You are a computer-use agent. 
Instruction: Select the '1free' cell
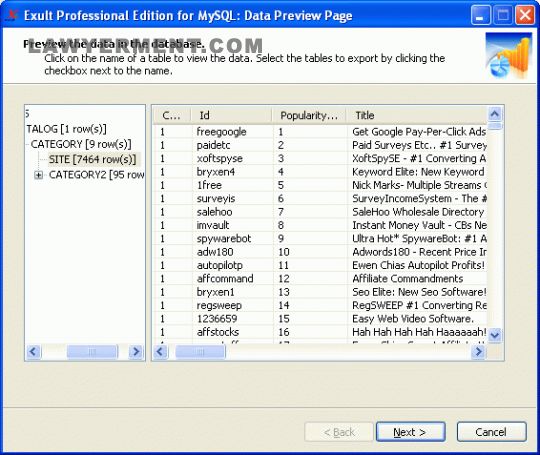click(x=209, y=185)
